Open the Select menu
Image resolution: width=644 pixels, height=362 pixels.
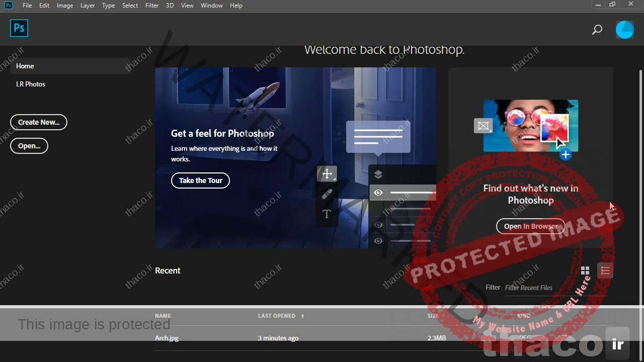pyautogui.click(x=130, y=6)
